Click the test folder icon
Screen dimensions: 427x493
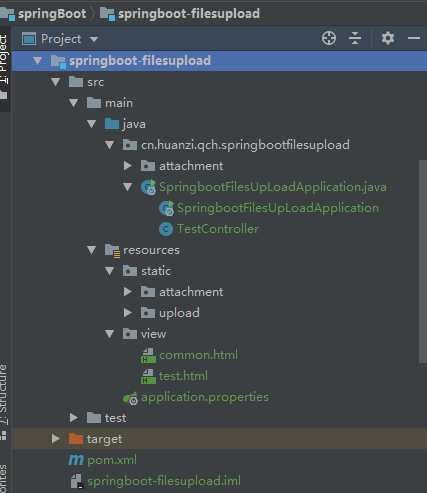pos(94,418)
